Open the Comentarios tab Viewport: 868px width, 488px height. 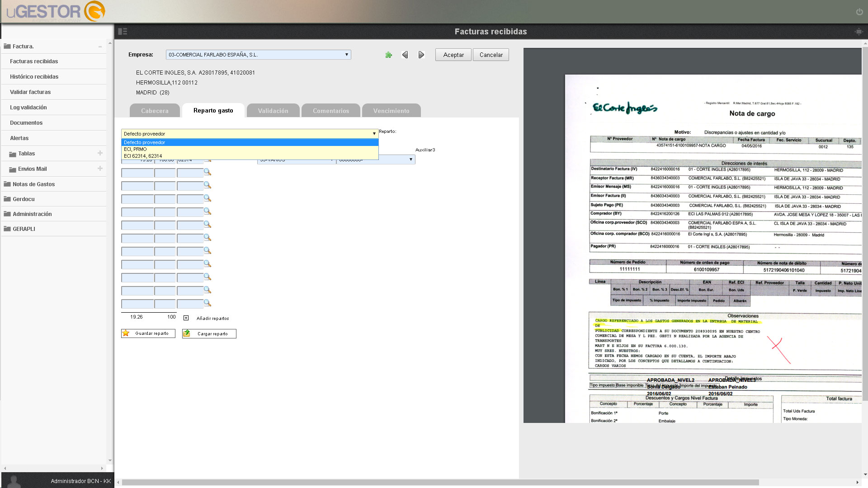pyautogui.click(x=331, y=111)
